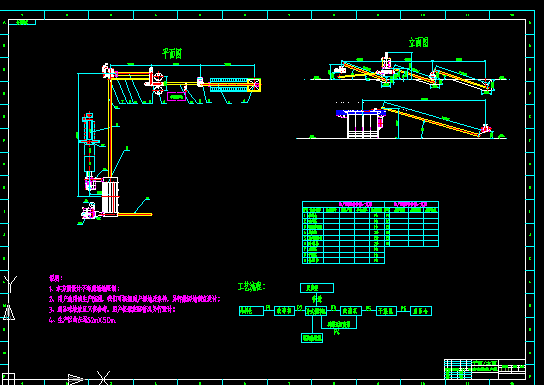Select the yellow crossed box at conveyor end

click(254, 85)
